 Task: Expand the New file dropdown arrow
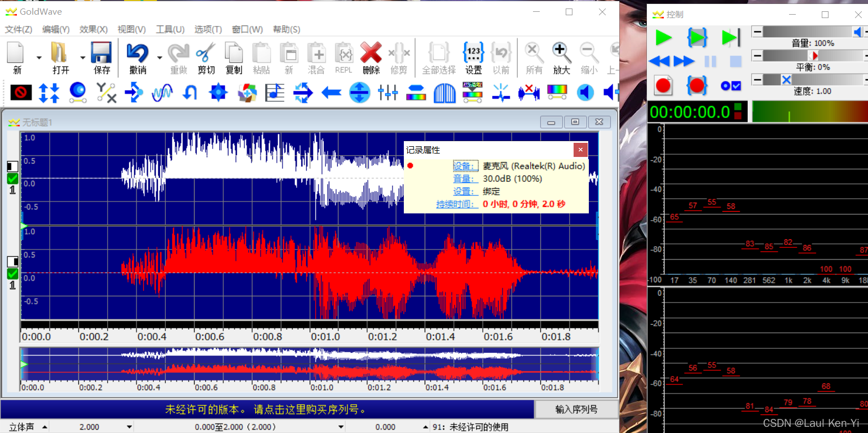(x=39, y=57)
